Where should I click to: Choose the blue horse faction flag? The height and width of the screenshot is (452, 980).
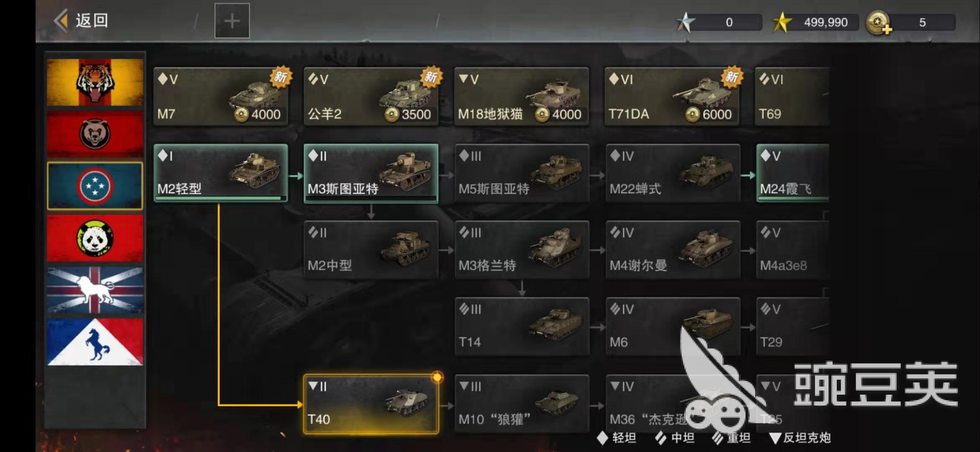tap(95, 342)
